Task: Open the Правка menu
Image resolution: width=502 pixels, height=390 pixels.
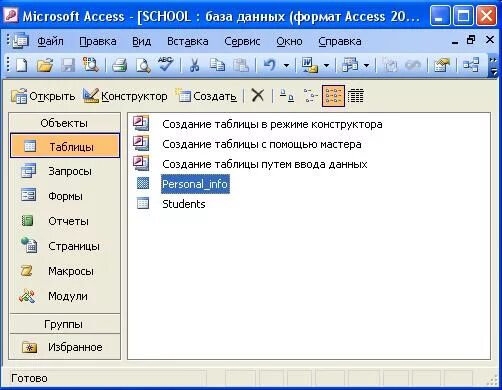Action: [98, 41]
